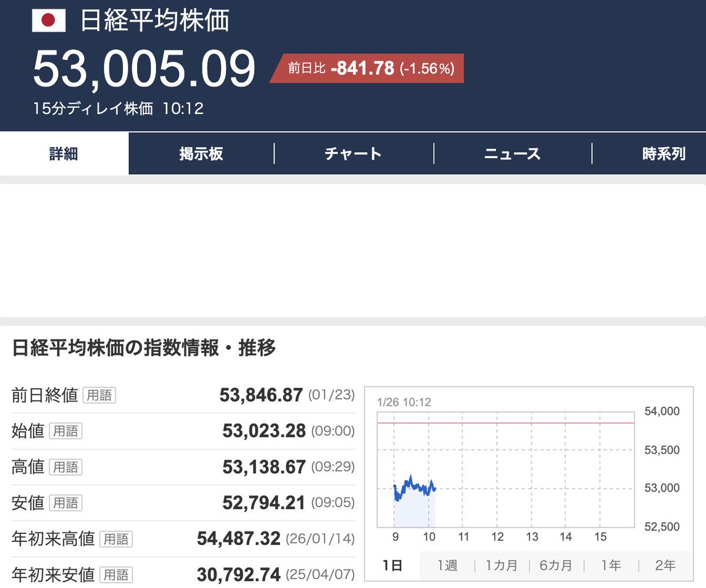
Task: Switch the chart to 1週 view
Action: point(448,564)
